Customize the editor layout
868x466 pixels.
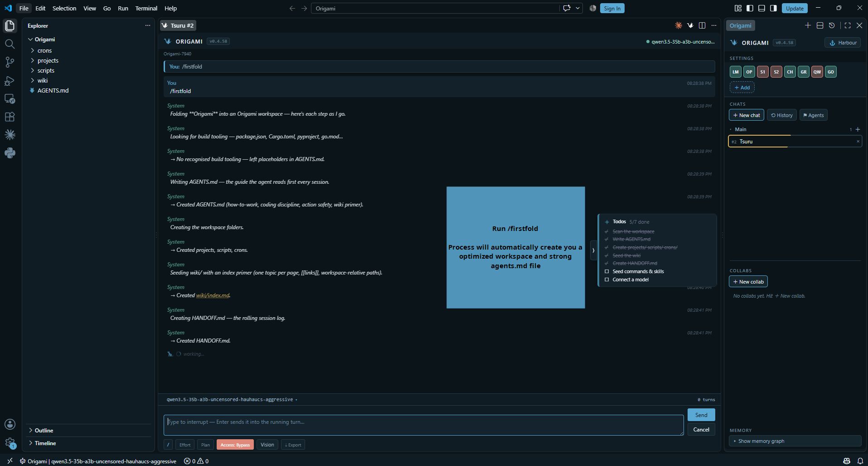[x=738, y=8]
